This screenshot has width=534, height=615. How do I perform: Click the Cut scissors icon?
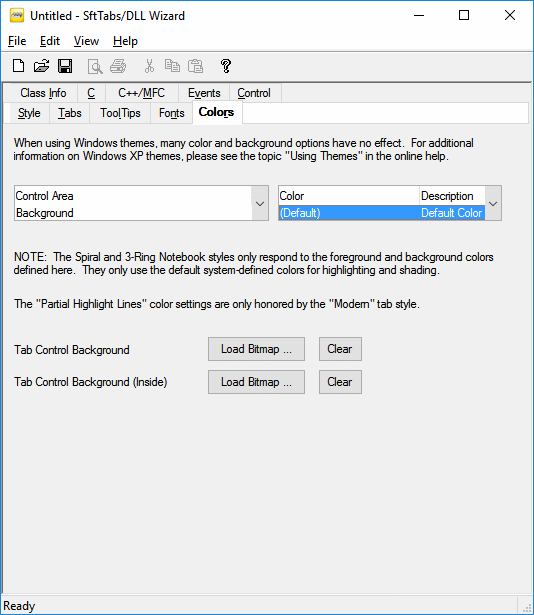[x=149, y=66]
